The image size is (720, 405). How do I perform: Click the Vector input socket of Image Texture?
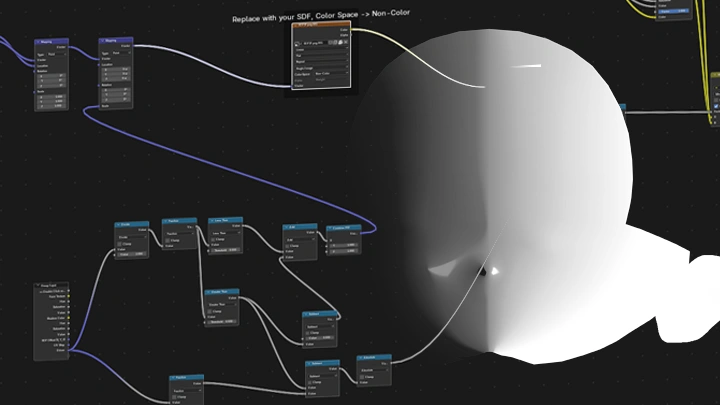292,86
